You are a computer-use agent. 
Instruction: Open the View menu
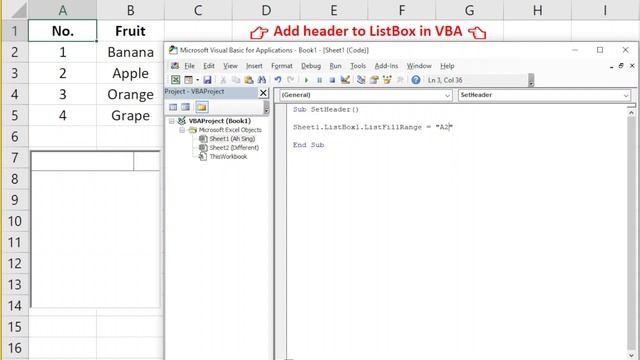pos(230,66)
